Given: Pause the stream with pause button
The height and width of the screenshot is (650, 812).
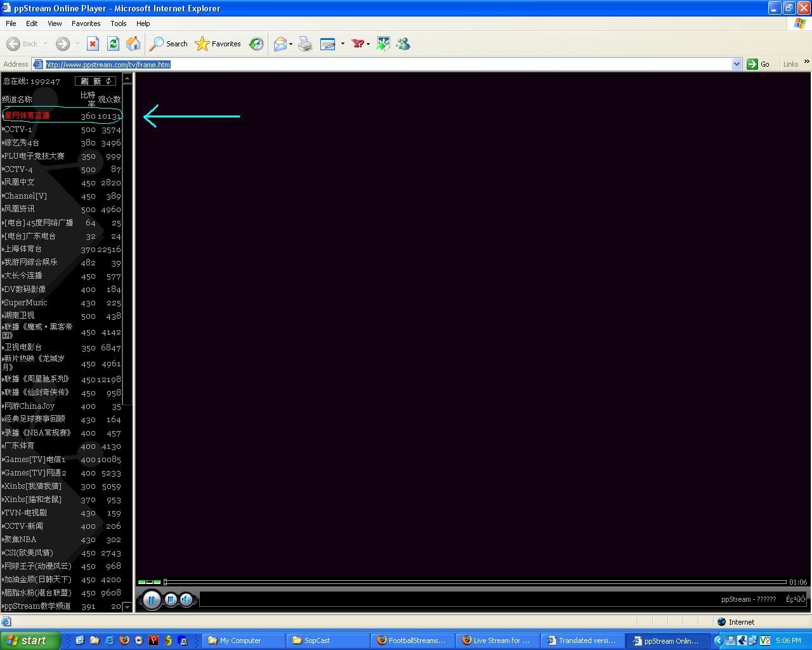Looking at the screenshot, I should (152, 599).
